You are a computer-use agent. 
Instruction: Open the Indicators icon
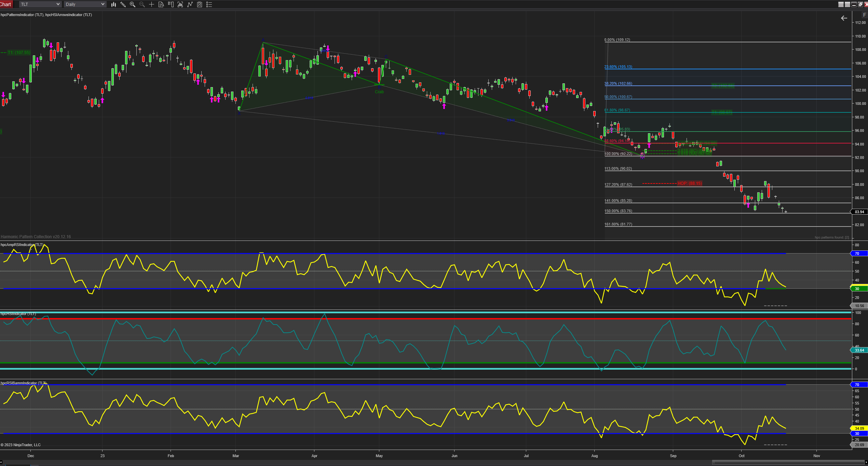(x=190, y=4)
